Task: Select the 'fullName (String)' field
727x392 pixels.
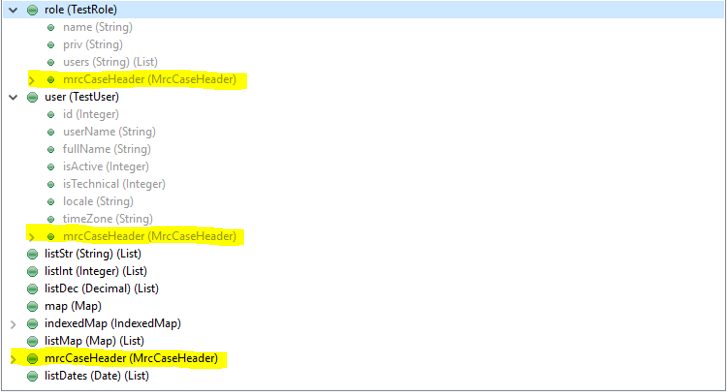Action: 107,149
